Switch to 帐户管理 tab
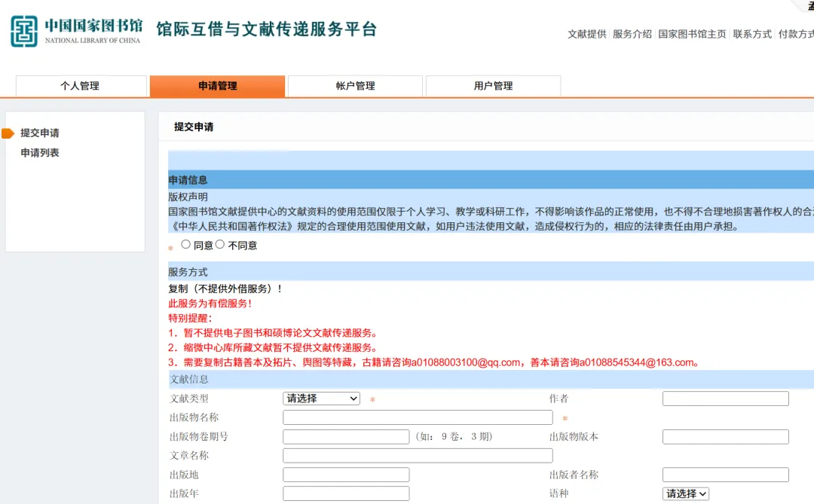This screenshot has width=814, height=504. [355, 86]
